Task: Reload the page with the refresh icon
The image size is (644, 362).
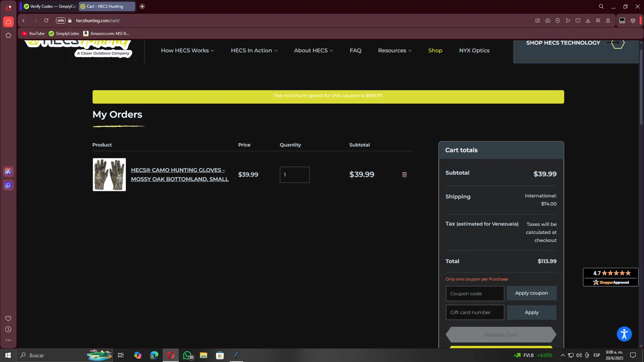Action: (46, 21)
